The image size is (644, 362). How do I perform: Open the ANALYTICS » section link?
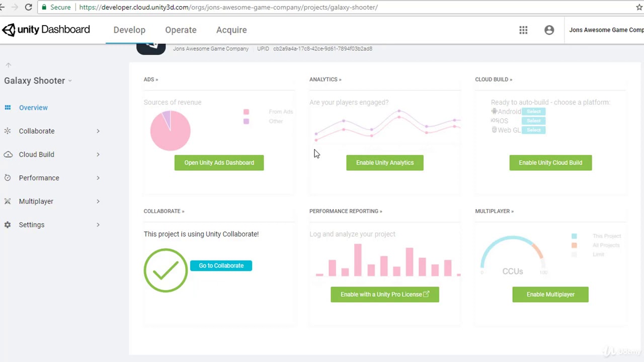[326, 79]
